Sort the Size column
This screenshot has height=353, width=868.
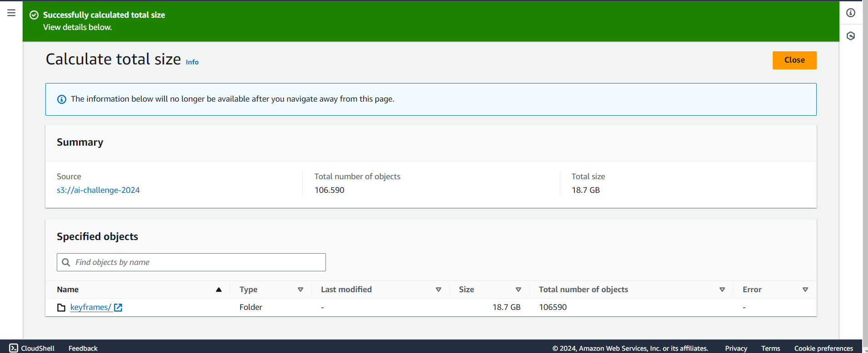[518, 289]
